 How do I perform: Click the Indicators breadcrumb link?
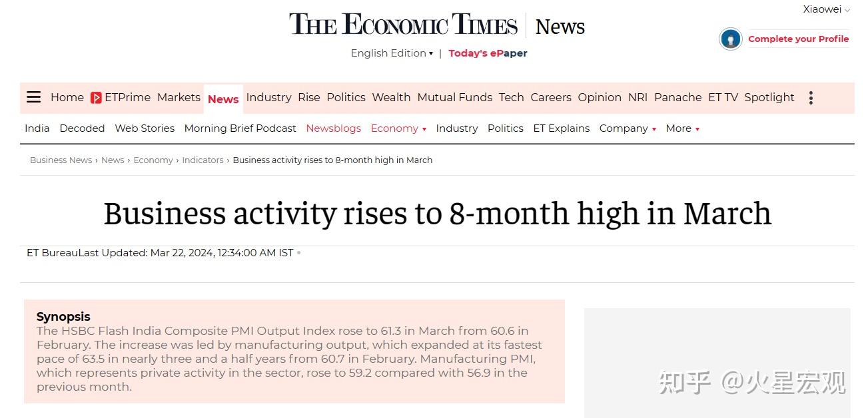point(203,160)
